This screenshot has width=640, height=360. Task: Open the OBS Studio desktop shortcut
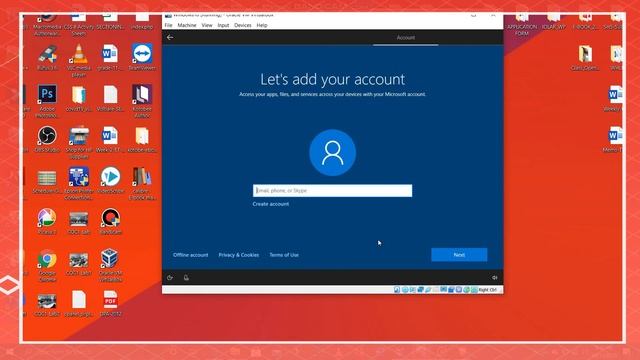pos(47,139)
